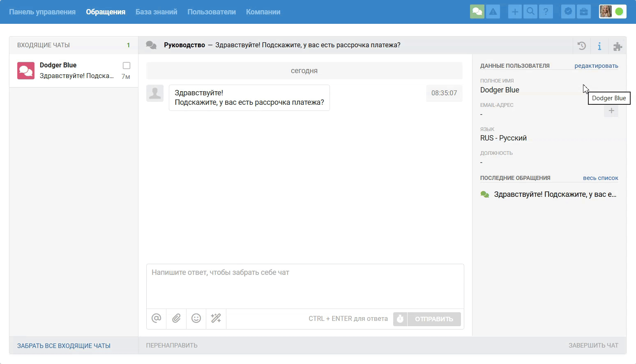Screen dimensions: 636x364
Task: Open Пользователи menu item
Action: pyautogui.click(x=212, y=12)
